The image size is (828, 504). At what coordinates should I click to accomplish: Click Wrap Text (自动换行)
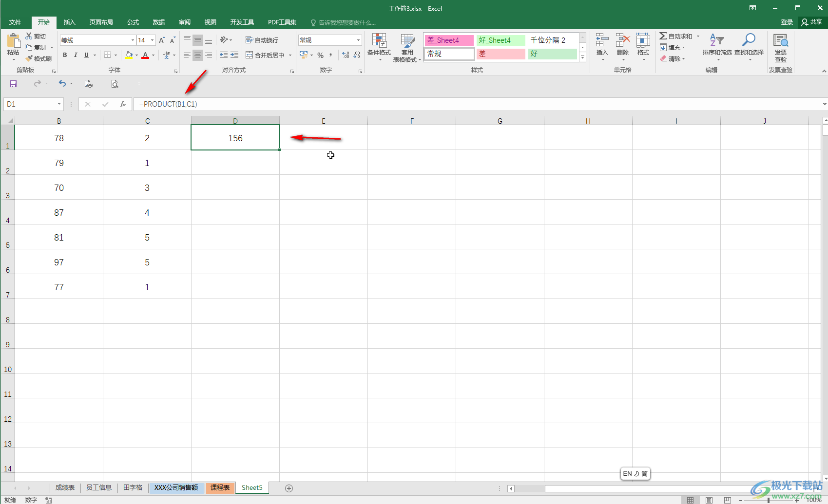tap(262, 40)
